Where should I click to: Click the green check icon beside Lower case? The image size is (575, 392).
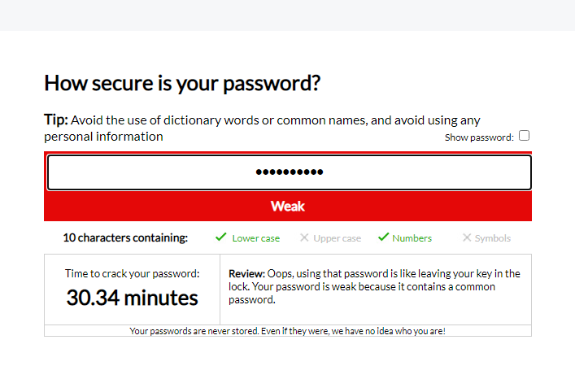tap(220, 237)
